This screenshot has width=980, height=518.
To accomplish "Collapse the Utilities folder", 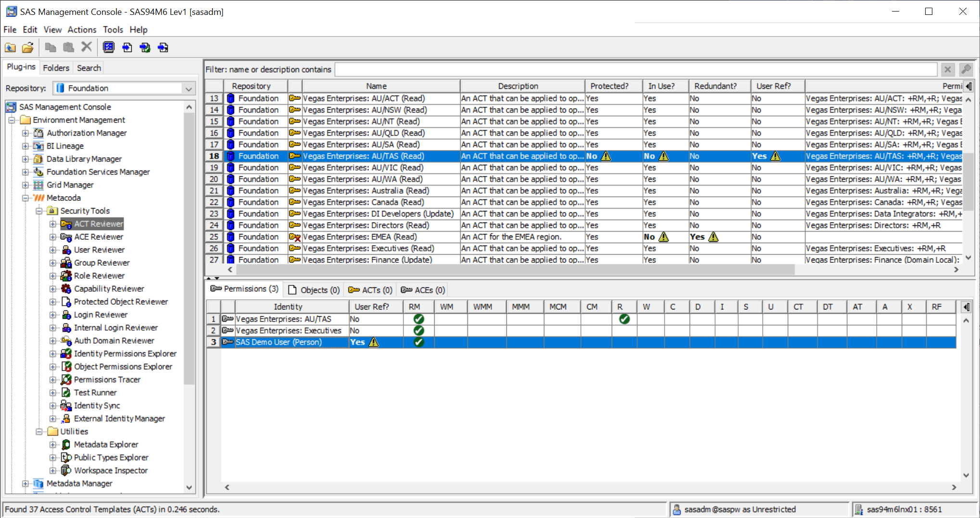I will coord(39,432).
